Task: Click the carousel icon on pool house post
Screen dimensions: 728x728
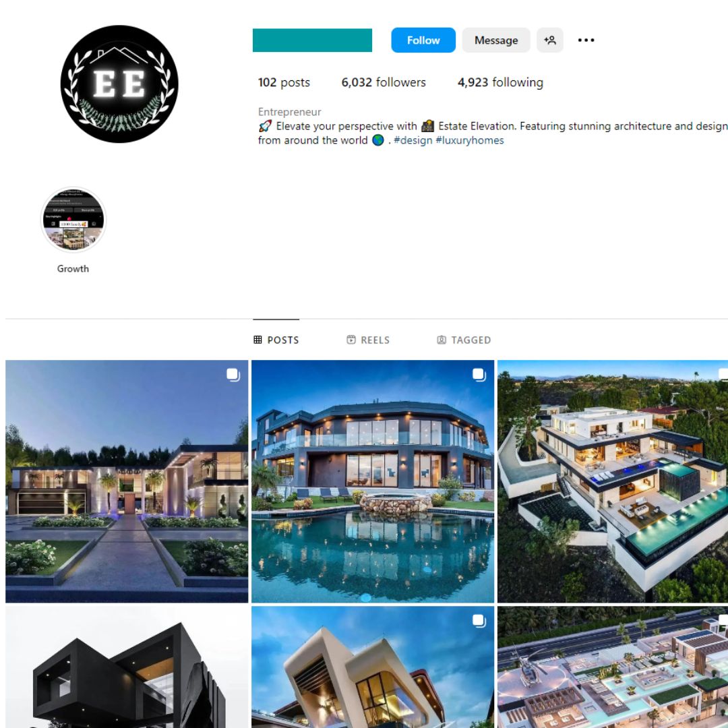Action: (479, 375)
